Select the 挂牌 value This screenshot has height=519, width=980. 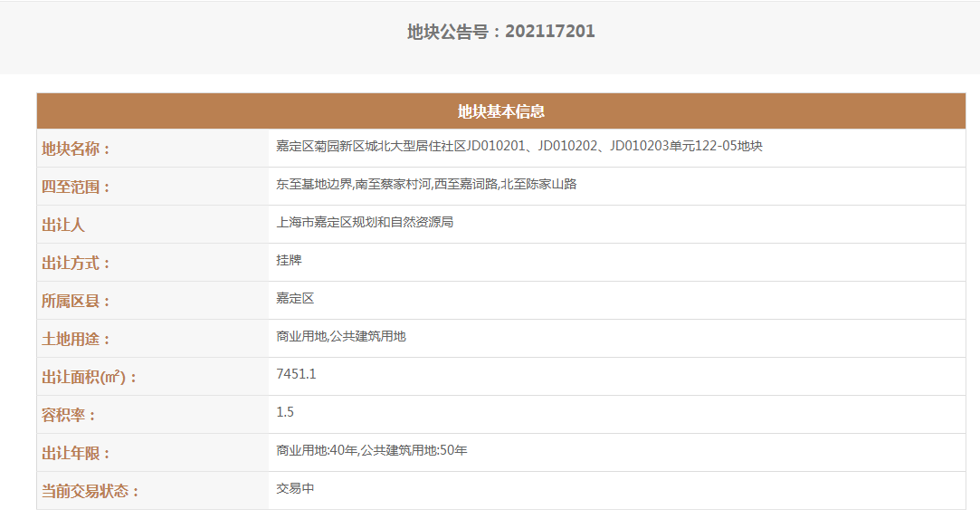(289, 260)
